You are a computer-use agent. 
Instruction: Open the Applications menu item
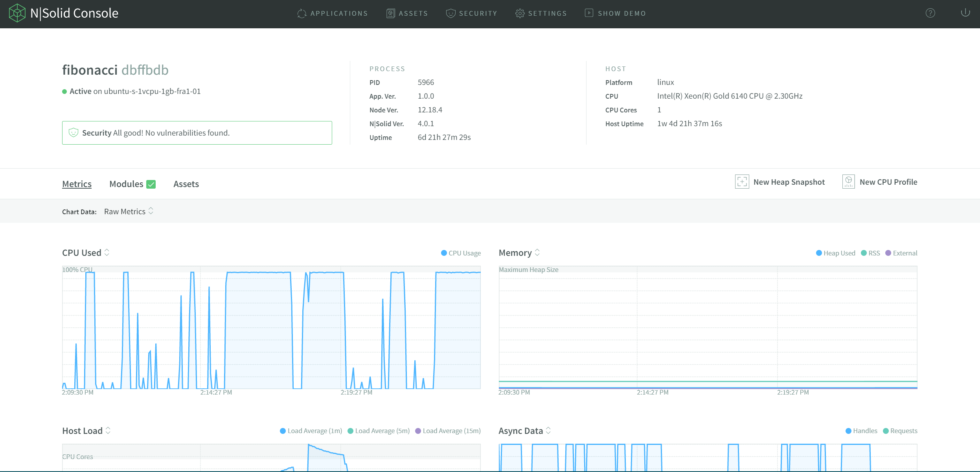tap(333, 13)
